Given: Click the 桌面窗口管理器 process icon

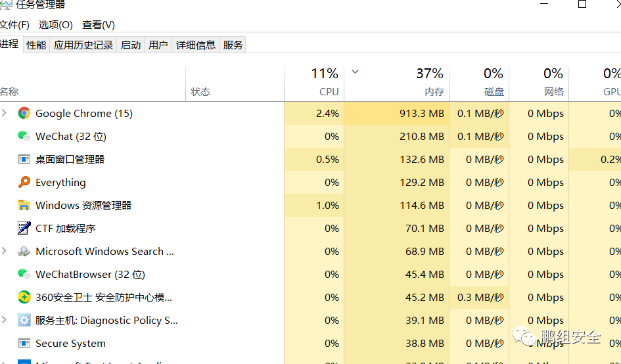Looking at the screenshot, I should pos(24,159).
